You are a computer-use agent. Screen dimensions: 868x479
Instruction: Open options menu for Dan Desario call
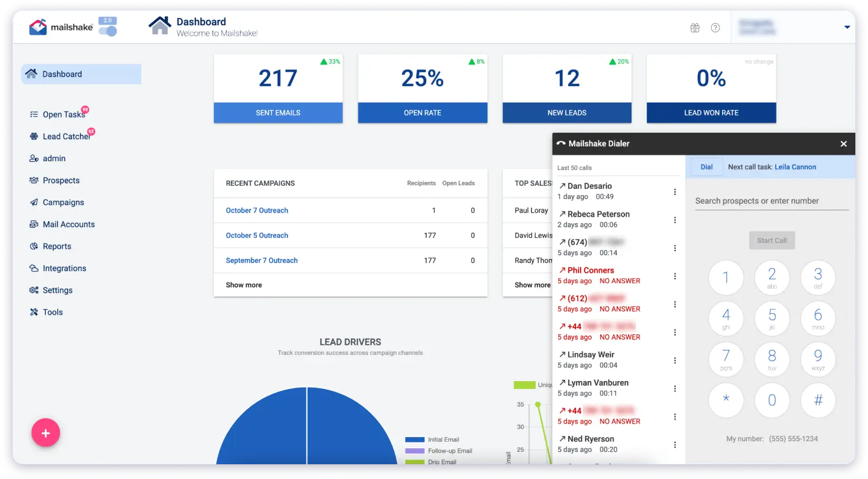tap(675, 192)
